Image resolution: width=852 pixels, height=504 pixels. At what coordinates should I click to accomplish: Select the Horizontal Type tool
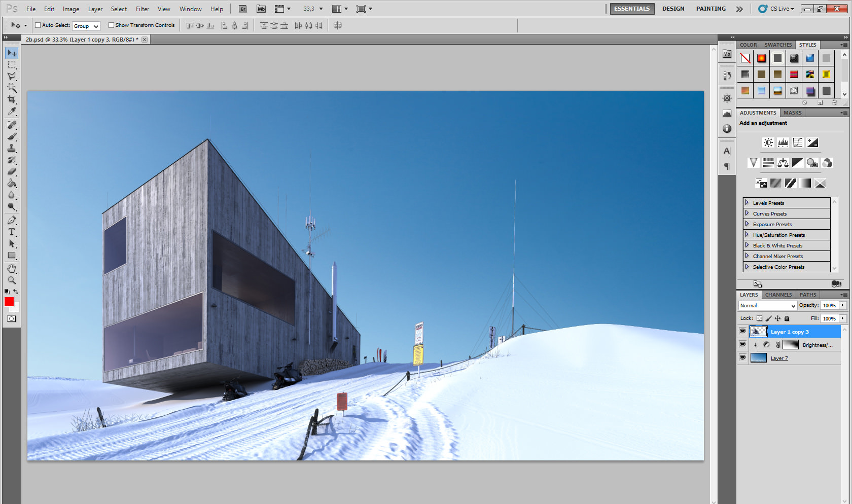(x=12, y=232)
